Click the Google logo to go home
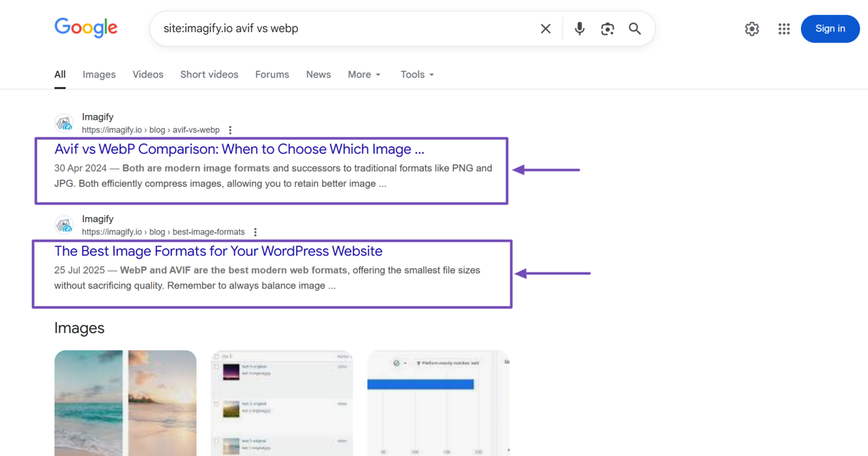Viewport: 868px width, 456px height. 86,27
